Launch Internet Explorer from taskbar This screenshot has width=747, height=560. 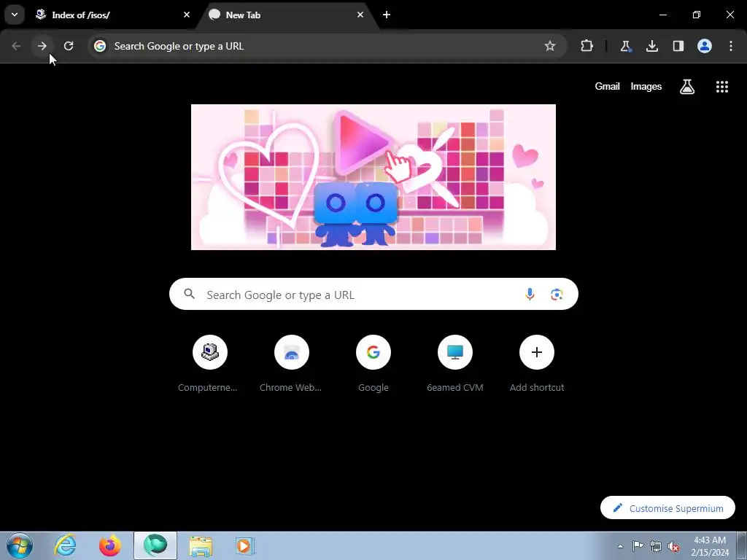click(65, 545)
